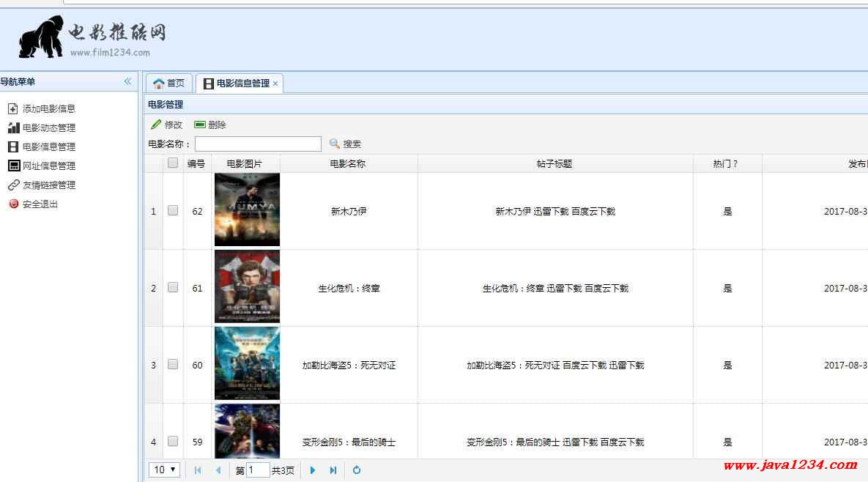The width and height of the screenshot is (868, 482).
Task: Click the pencil edit icon
Action: point(156,125)
